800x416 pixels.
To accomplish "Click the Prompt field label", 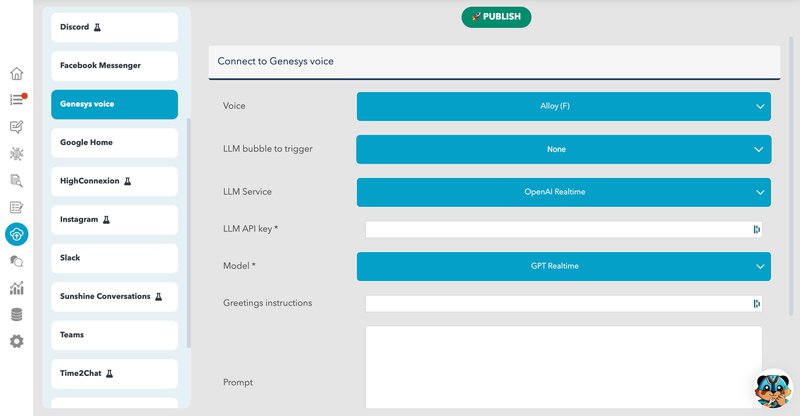I will (238, 382).
